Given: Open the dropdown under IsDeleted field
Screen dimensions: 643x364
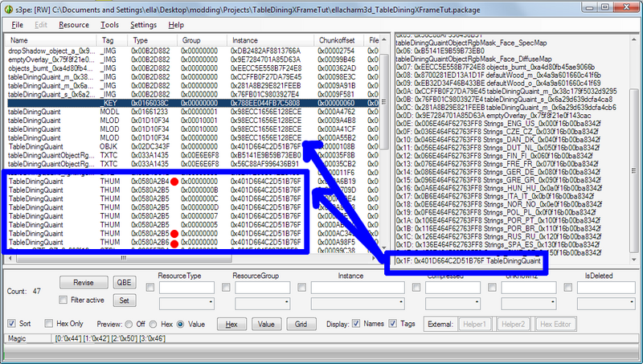Looking at the screenshot, I should (x=608, y=304).
